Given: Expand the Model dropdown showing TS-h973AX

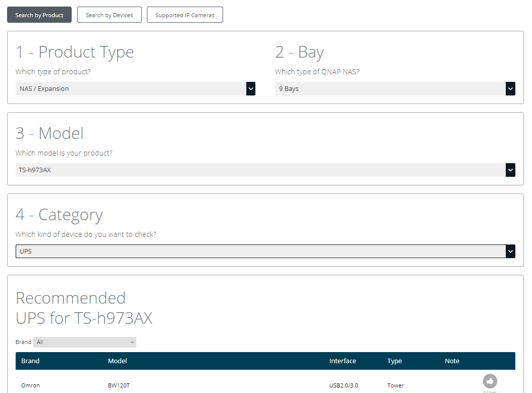Looking at the screenshot, I should click(x=265, y=170).
